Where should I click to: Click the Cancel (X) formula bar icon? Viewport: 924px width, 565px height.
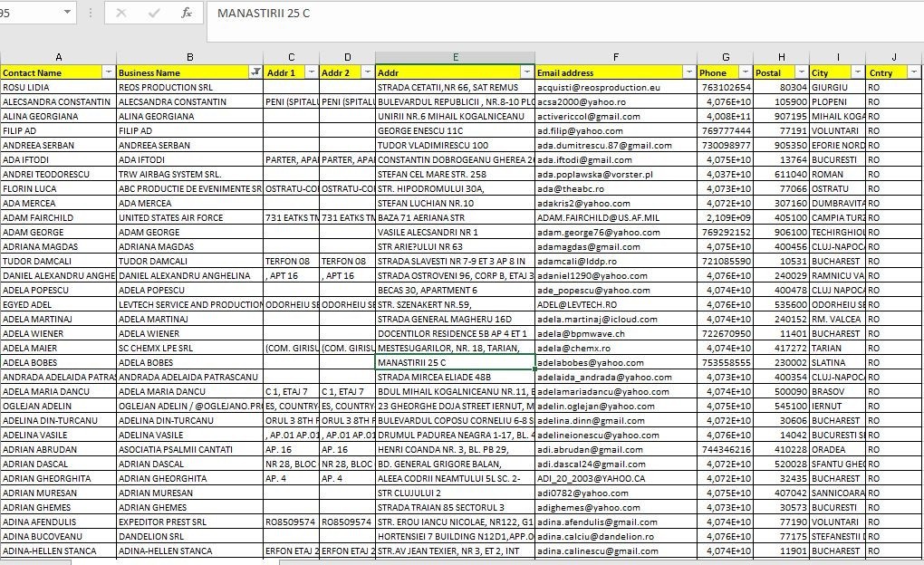[120, 13]
